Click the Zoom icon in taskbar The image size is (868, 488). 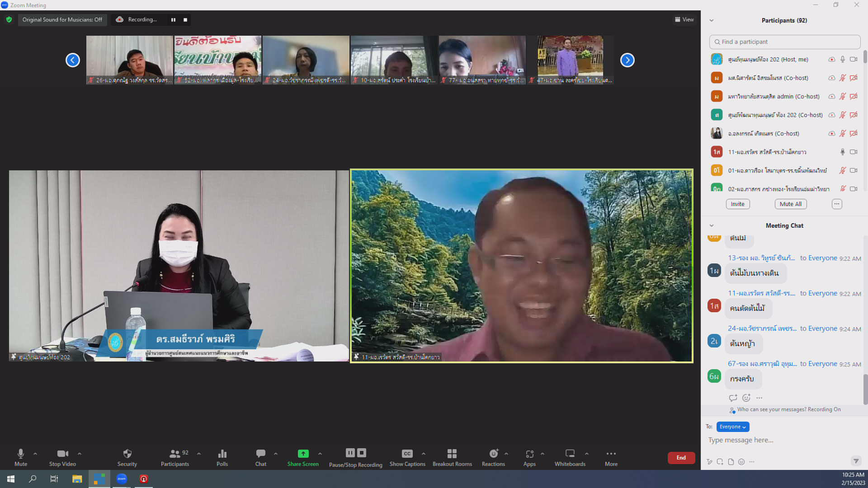(x=122, y=479)
